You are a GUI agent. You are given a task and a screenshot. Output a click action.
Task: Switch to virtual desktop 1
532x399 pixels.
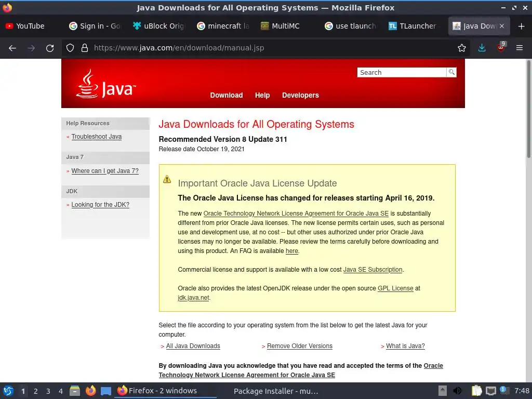point(23,391)
